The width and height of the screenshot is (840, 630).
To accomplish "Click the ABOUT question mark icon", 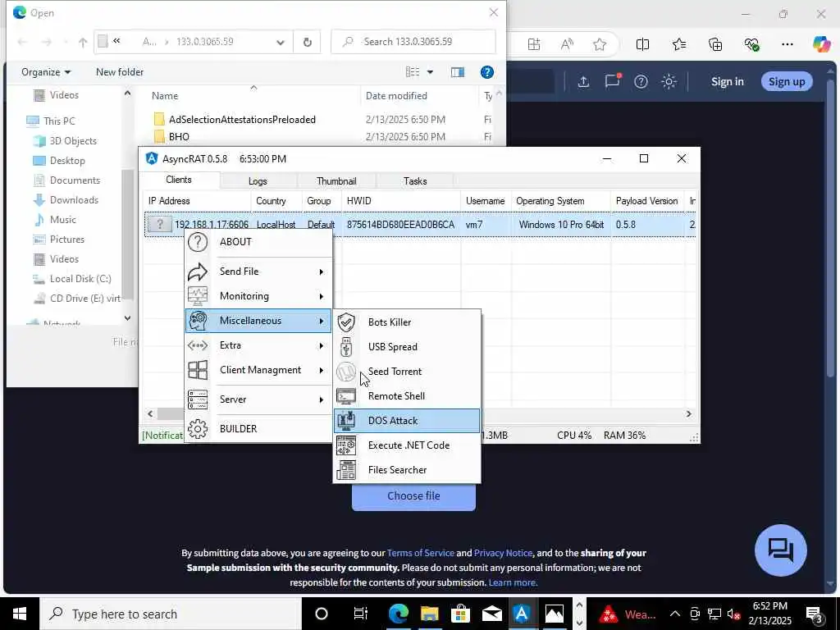I will [198, 242].
